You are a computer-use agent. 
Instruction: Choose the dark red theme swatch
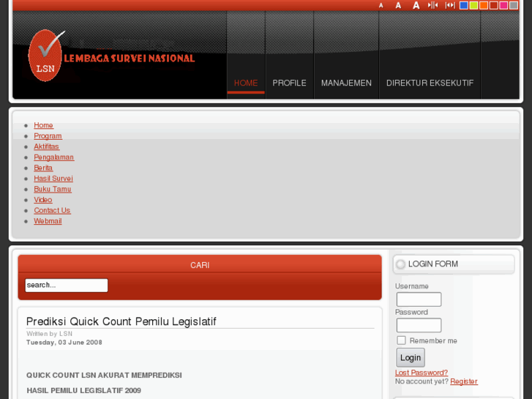[x=494, y=5]
